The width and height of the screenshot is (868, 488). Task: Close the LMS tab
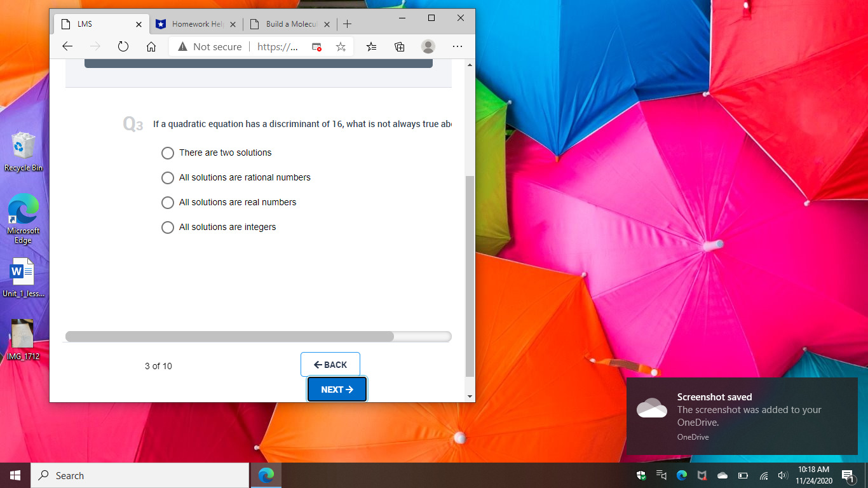(x=139, y=24)
